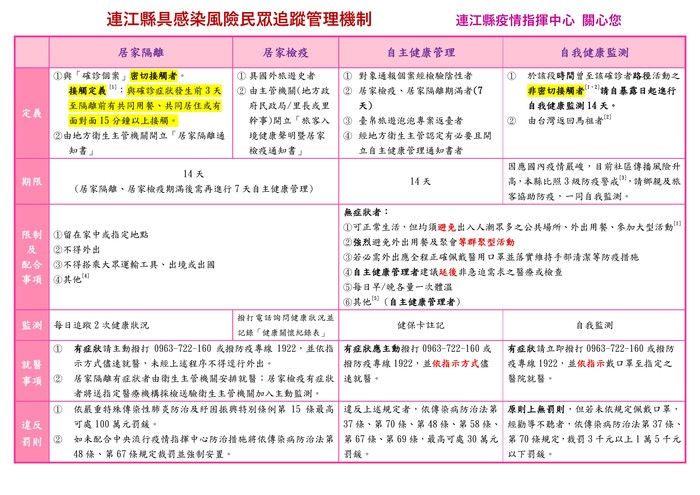Click the 自我監測 cell in the monitoring row

pyautogui.click(x=594, y=325)
